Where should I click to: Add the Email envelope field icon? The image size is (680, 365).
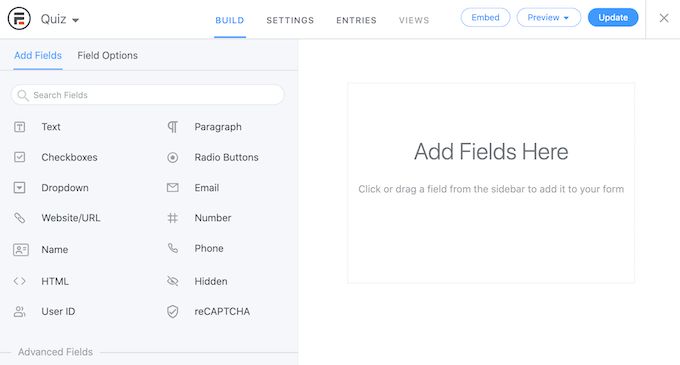click(173, 187)
